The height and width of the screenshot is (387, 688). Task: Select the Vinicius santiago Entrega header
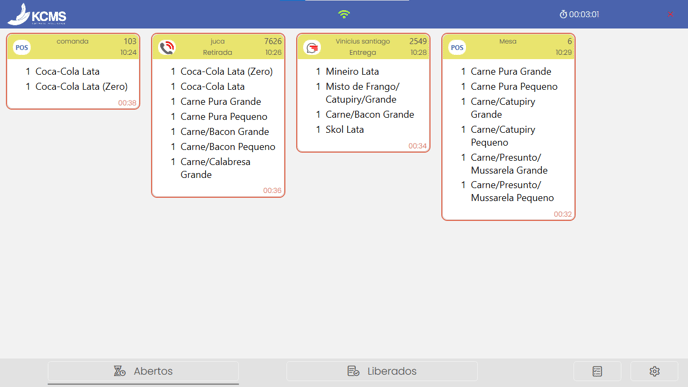pyautogui.click(x=363, y=47)
